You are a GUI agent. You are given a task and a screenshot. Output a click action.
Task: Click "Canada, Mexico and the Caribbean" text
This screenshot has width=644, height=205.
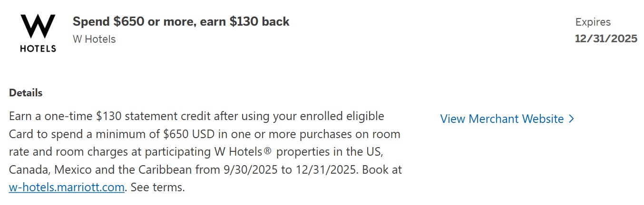tap(101, 169)
